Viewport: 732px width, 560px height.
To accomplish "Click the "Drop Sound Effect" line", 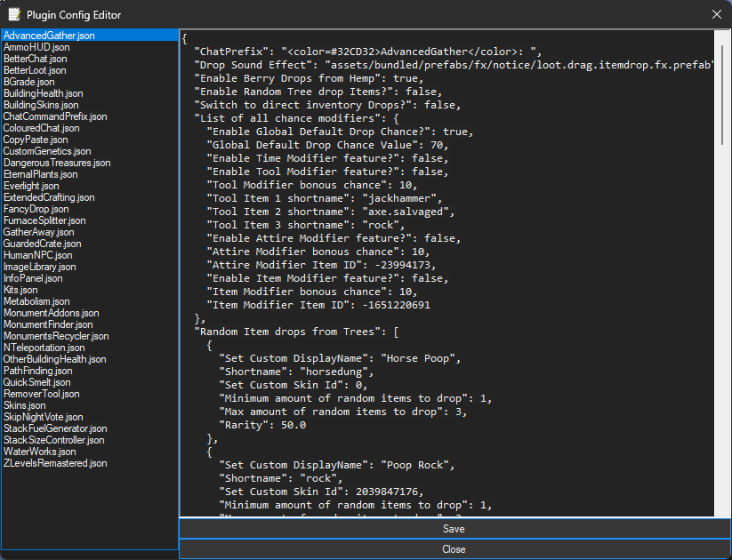I will [454, 65].
